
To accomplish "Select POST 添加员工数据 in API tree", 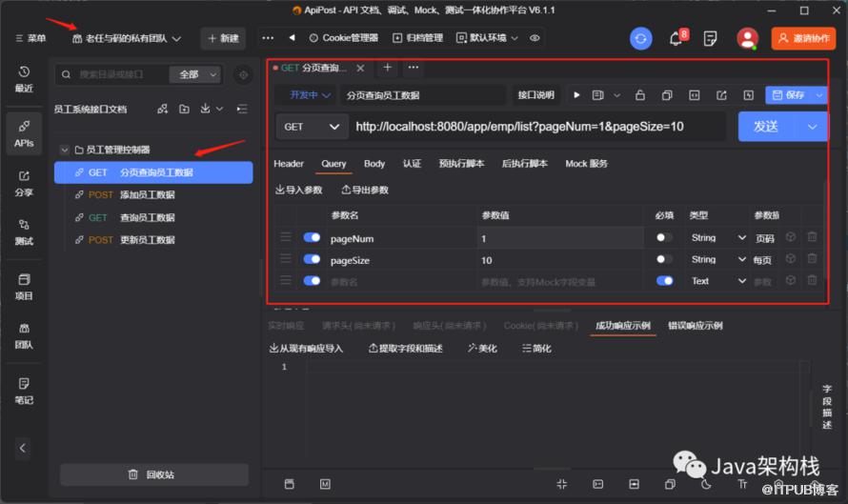I will click(x=153, y=194).
